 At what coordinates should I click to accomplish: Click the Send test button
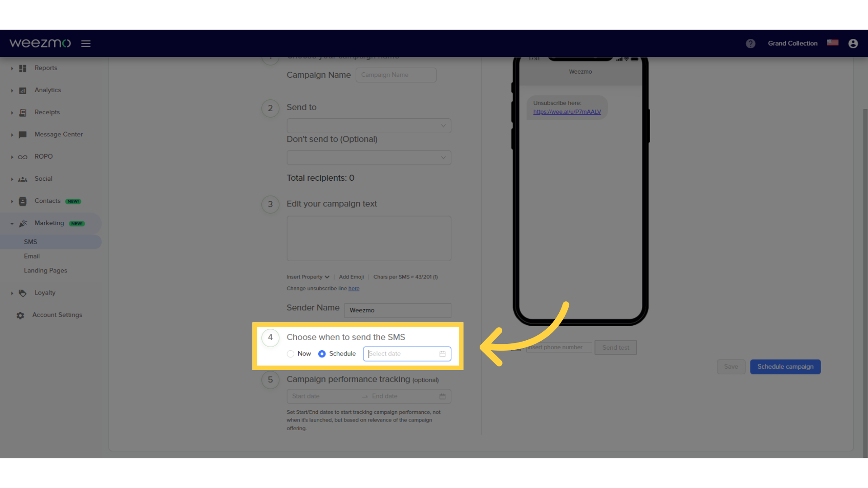[x=616, y=347]
